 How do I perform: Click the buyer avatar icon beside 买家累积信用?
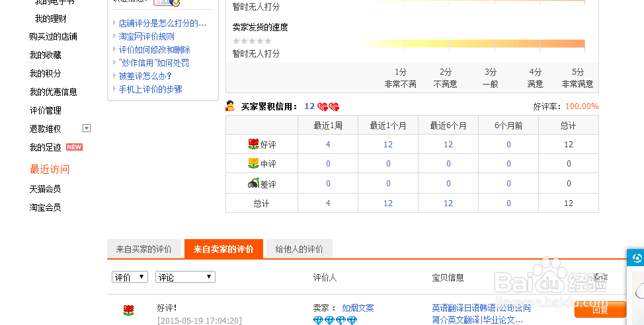coord(230,106)
